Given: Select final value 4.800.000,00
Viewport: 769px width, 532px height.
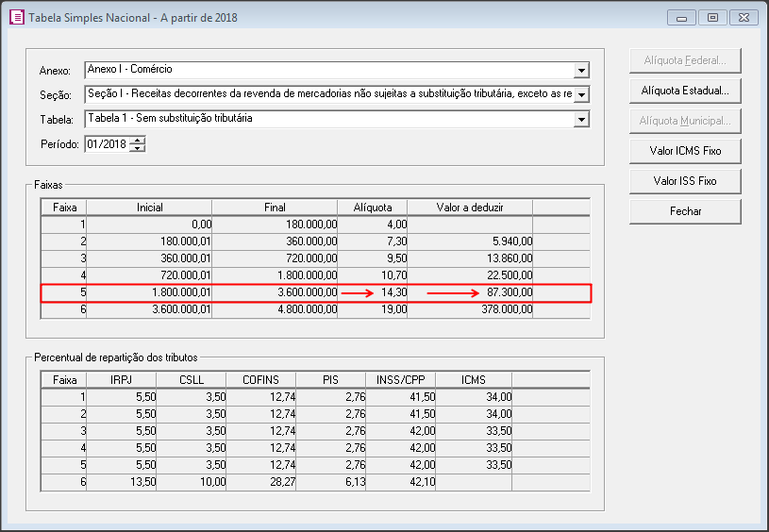Looking at the screenshot, I should coord(275,309).
